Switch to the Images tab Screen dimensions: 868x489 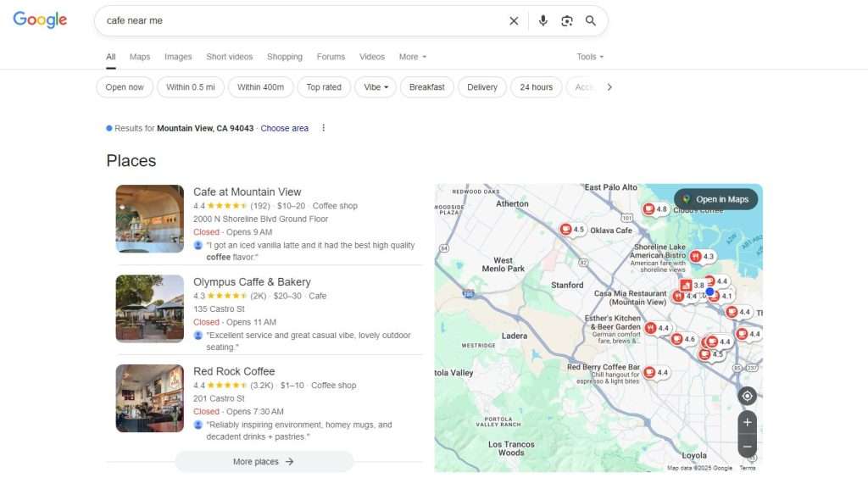[x=178, y=57]
